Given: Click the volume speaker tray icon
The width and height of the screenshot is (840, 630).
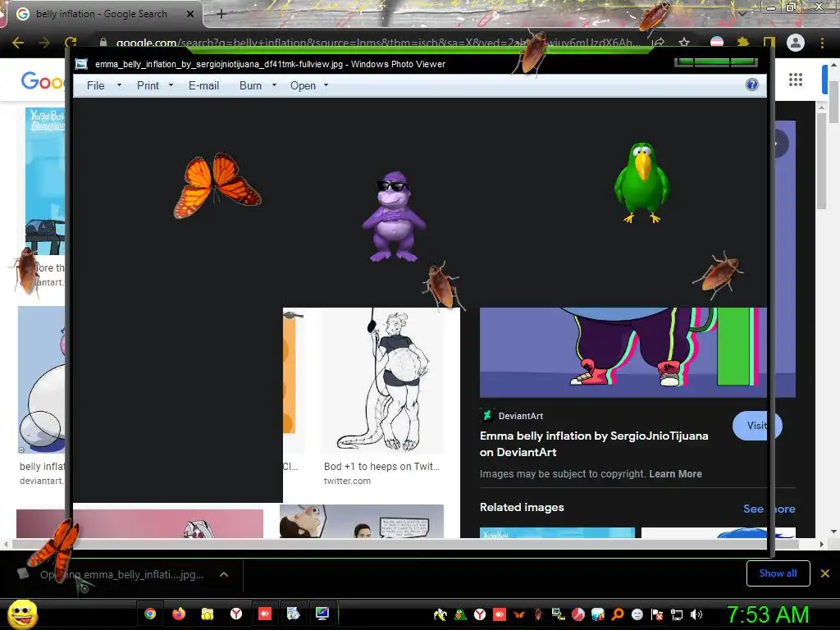Looking at the screenshot, I should point(696,614).
